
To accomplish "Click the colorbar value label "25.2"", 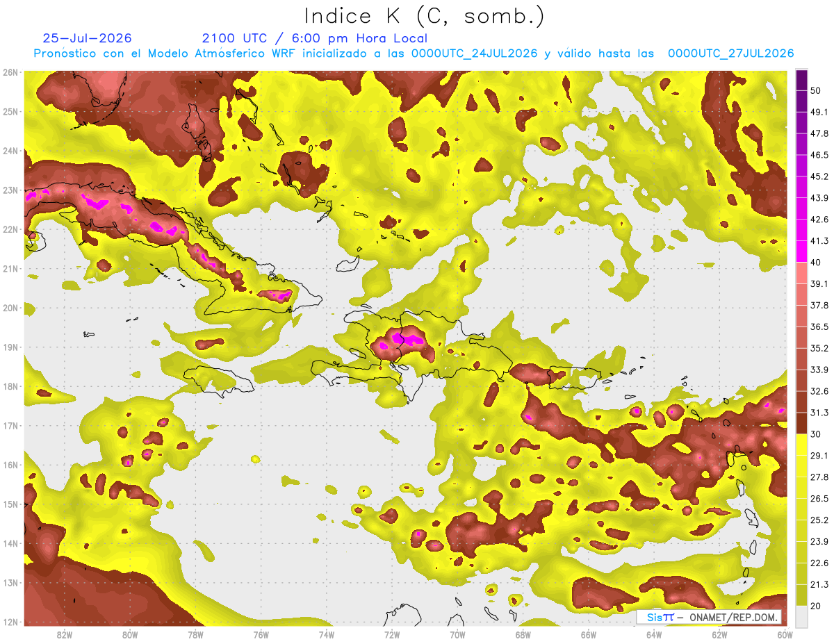I will [821, 520].
